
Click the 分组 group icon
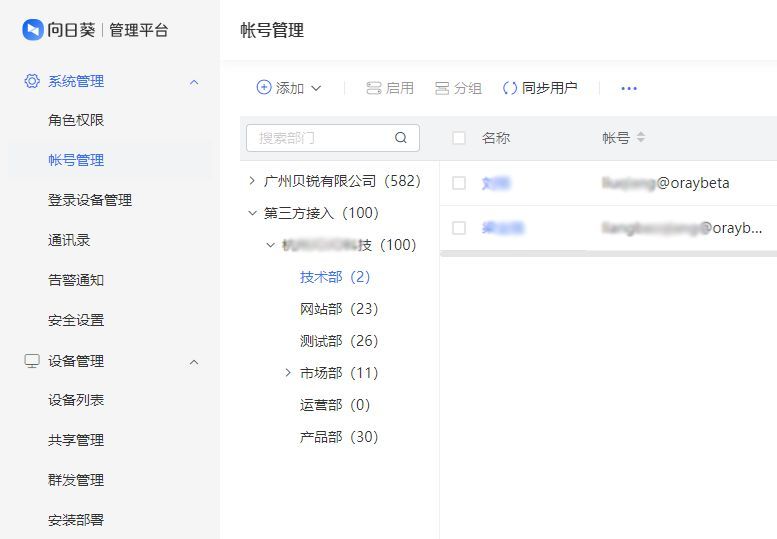[x=442, y=88]
